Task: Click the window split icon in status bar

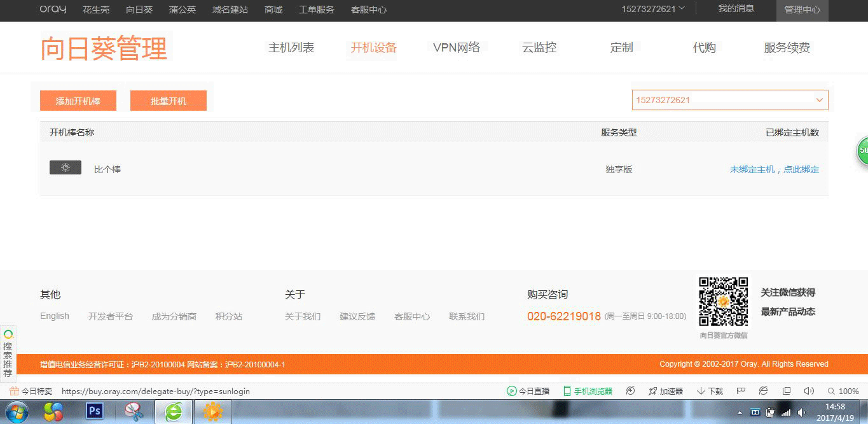Action: click(787, 391)
